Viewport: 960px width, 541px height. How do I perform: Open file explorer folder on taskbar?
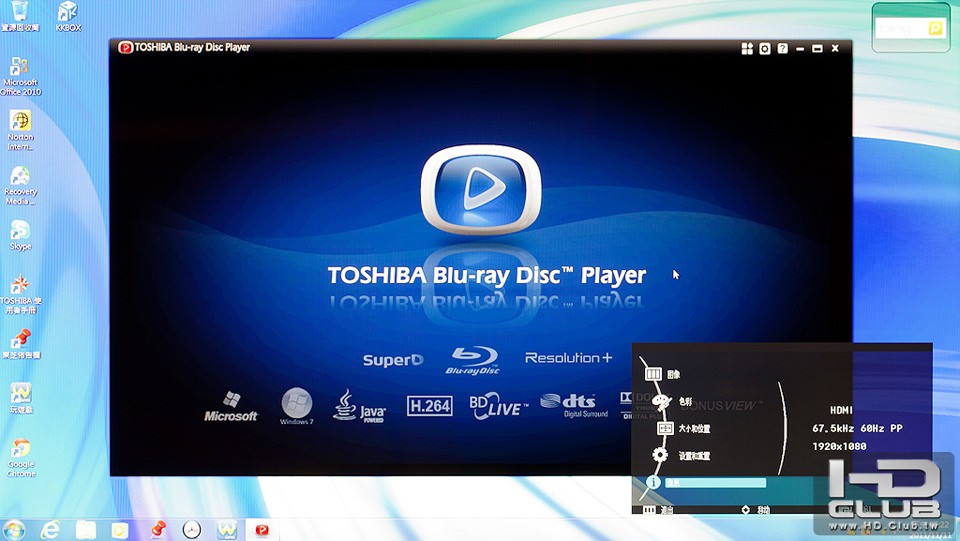[85, 529]
